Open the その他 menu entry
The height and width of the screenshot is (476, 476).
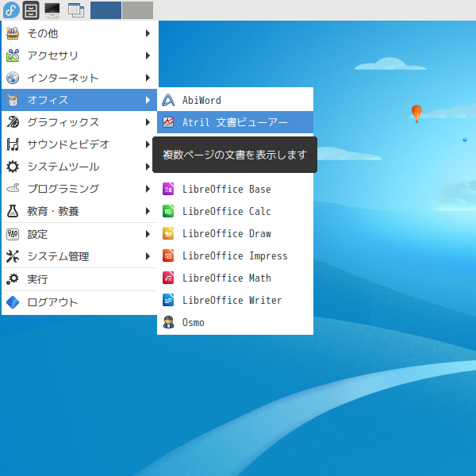point(79,33)
